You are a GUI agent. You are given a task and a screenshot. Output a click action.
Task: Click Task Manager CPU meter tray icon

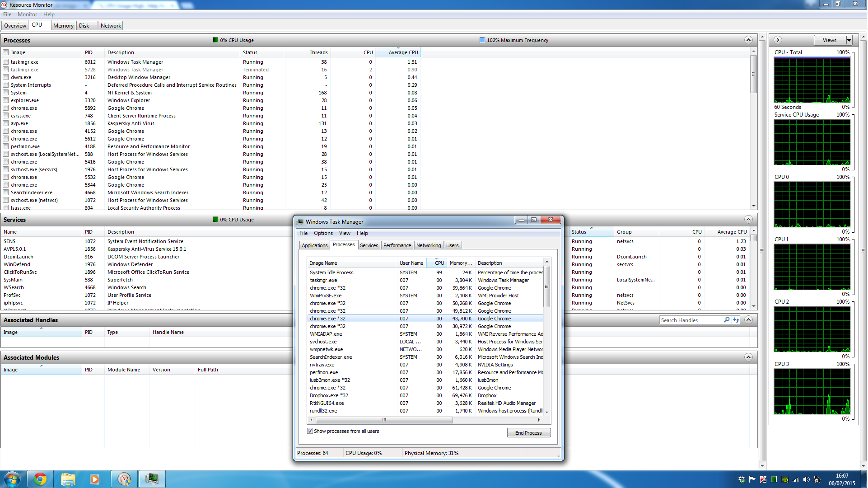click(x=774, y=479)
